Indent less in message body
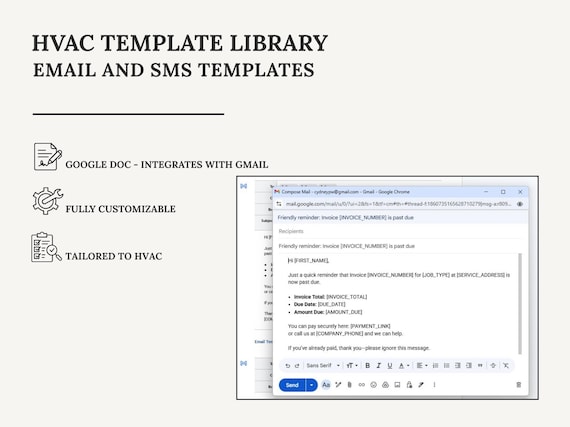Screen dimensions: 570x427 point(458,366)
